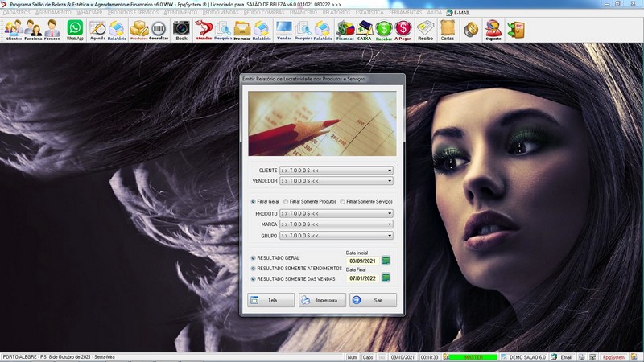The width and height of the screenshot is (644, 362).
Task: Click the Impressora button
Action: pos(322,300)
